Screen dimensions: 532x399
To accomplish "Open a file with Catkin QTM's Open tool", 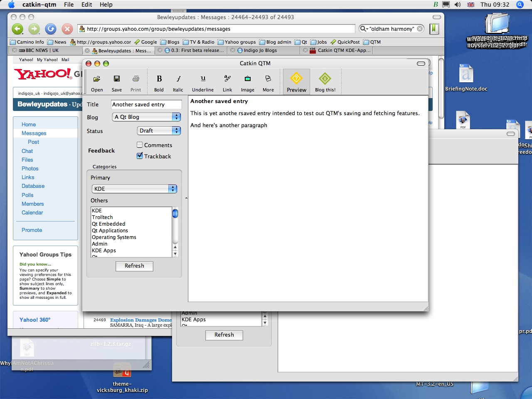I will coord(97,82).
